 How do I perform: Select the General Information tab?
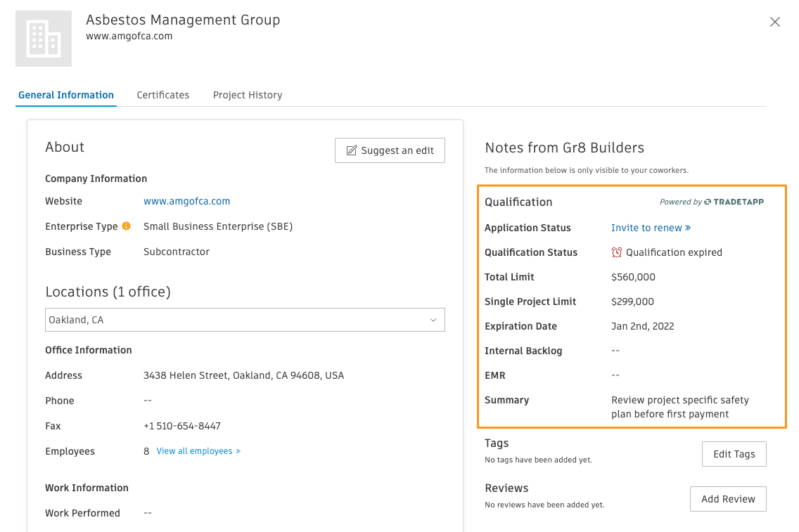[x=66, y=95]
